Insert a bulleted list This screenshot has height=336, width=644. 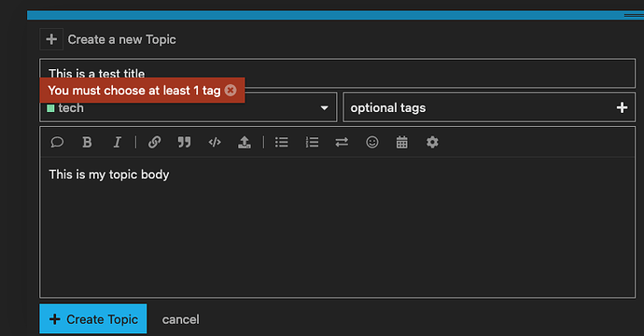click(281, 142)
